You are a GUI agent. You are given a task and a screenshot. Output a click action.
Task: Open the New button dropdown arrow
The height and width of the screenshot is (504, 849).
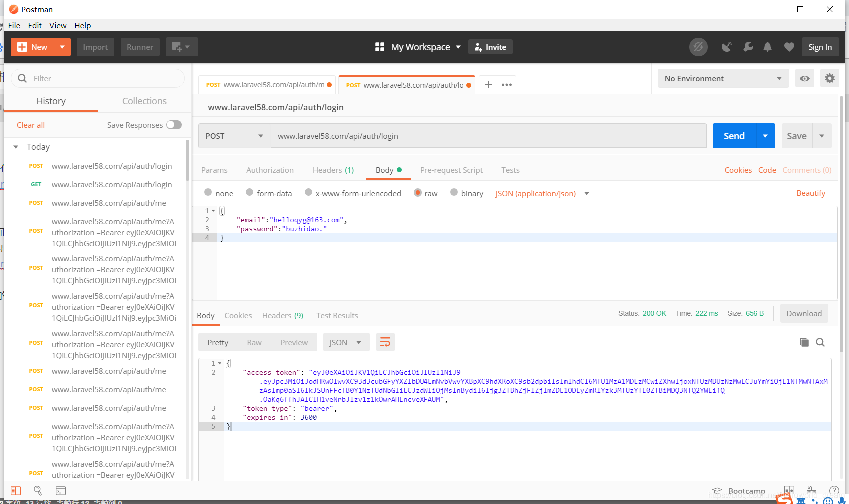coord(62,47)
